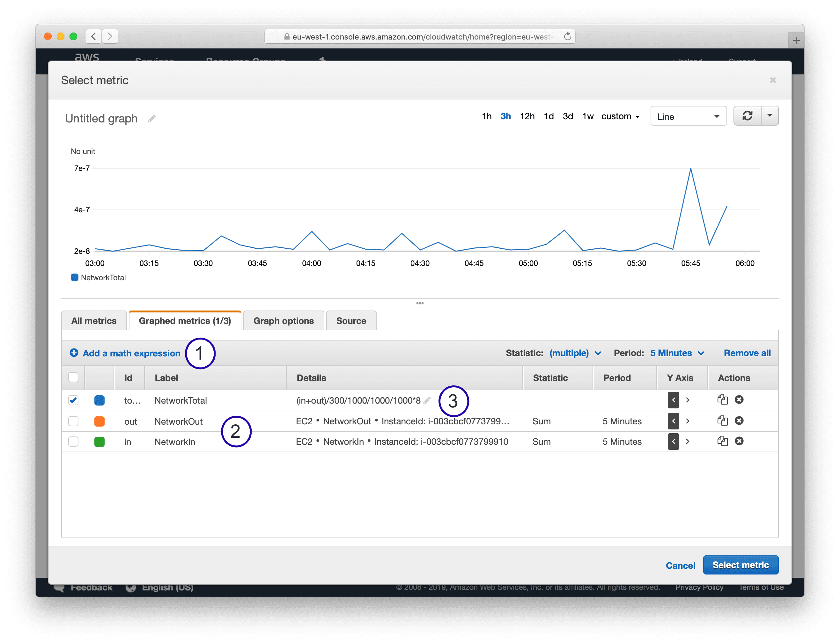Image resolution: width=840 pixels, height=644 pixels.
Task: Open the Graph options tab
Action: pos(283,321)
